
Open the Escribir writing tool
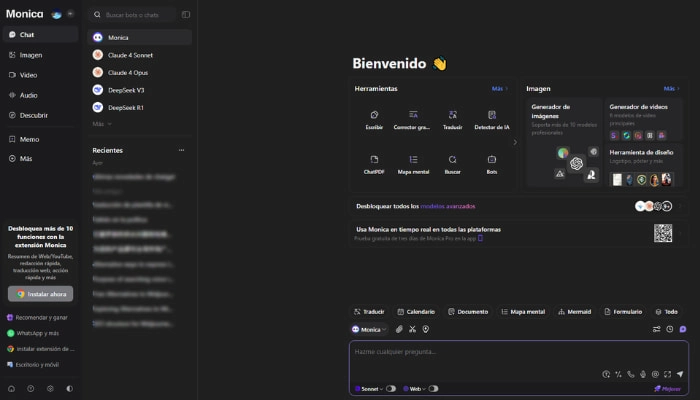click(374, 120)
